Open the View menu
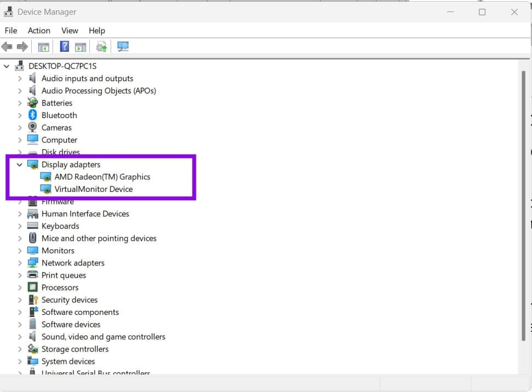 pos(70,31)
